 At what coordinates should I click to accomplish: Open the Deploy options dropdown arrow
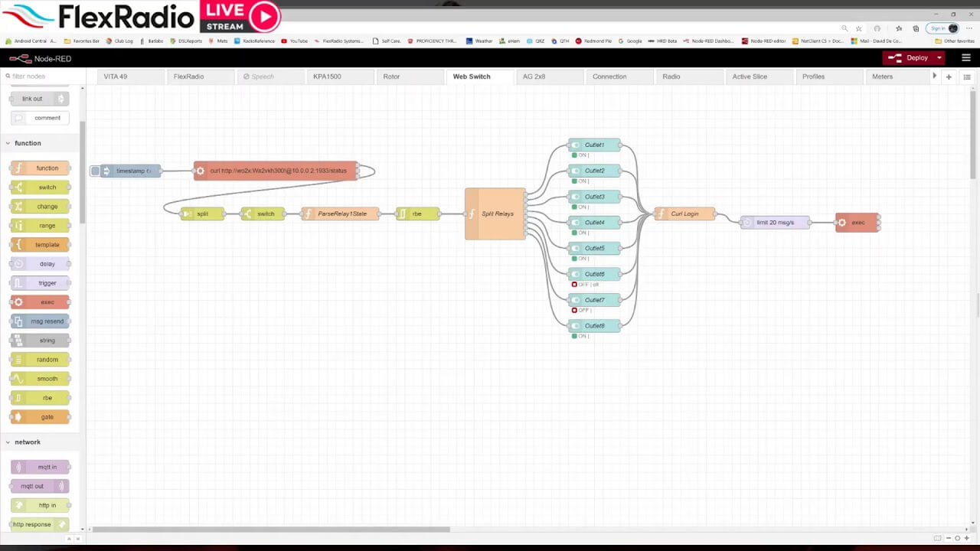(x=938, y=57)
